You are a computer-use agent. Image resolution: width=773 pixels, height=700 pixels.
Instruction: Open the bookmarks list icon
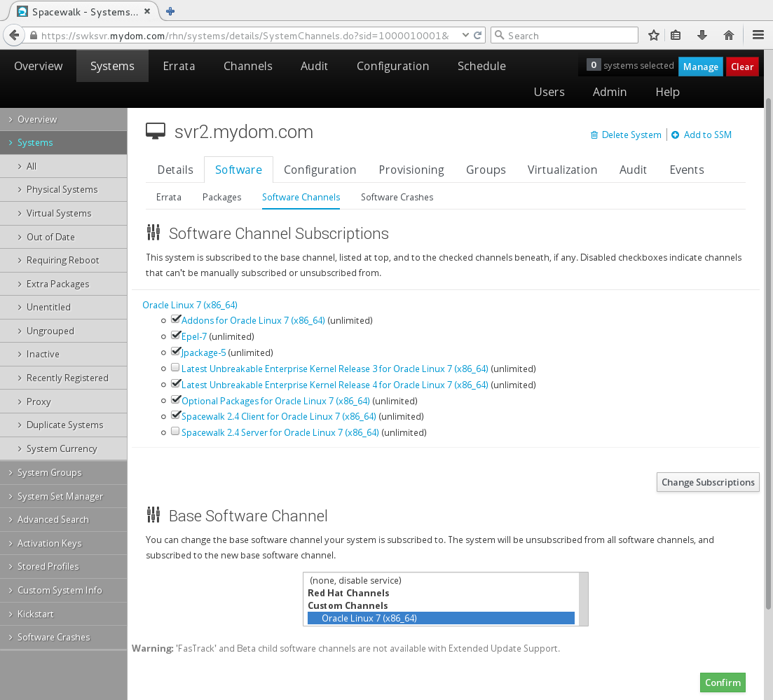click(676, 35)
